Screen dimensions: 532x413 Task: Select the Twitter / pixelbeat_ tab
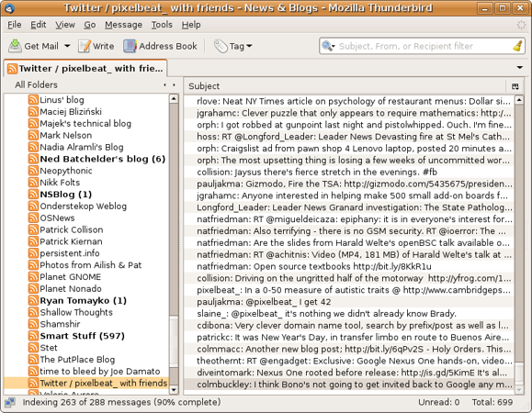coord(85,68)
